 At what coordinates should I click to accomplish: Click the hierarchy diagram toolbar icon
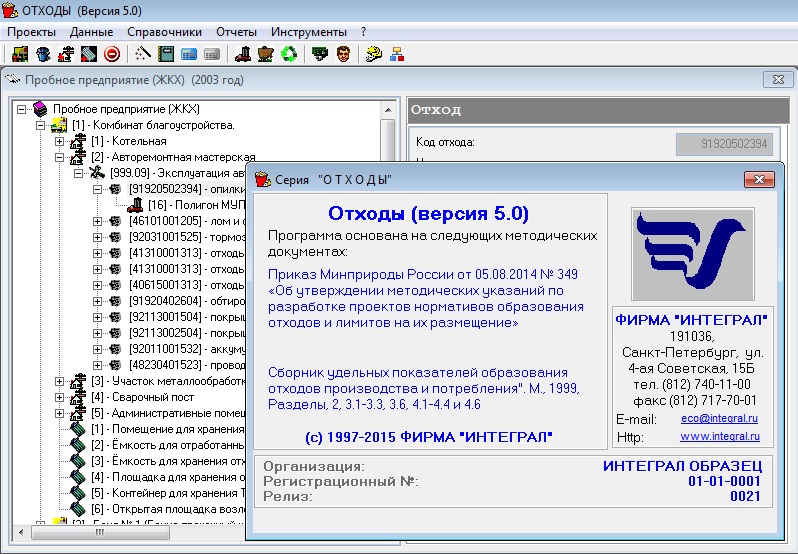[397, 54]
